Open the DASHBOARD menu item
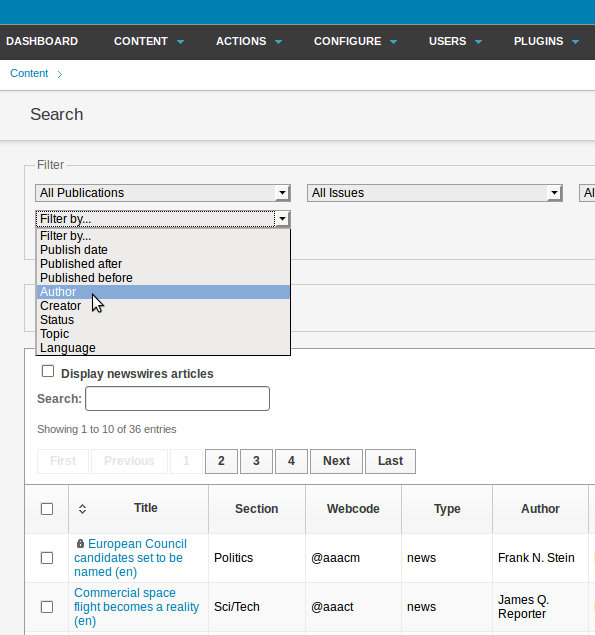This screenshot has width=595, height=635. (x=42, y=41)
